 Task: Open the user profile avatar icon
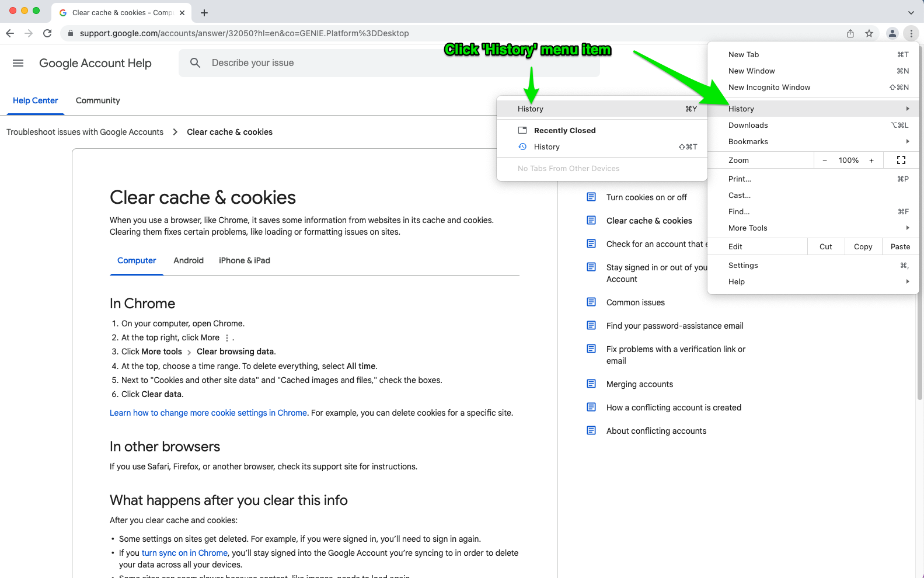coord(892,33)
